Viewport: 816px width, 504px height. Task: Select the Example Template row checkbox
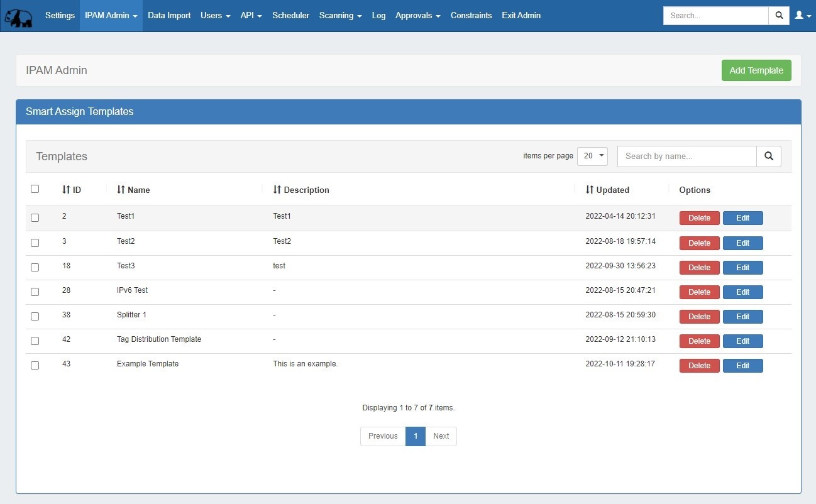click(35, 365)
